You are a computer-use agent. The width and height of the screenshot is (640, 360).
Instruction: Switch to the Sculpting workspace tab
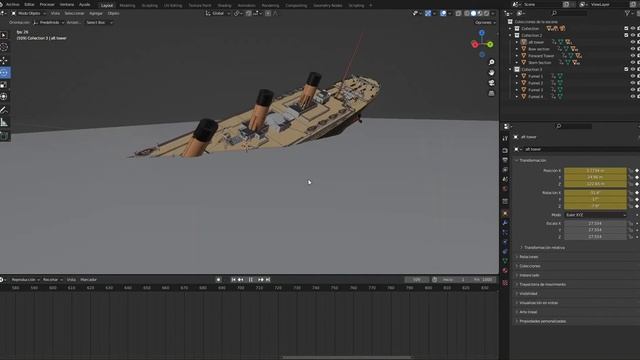[x=149, y=6]
